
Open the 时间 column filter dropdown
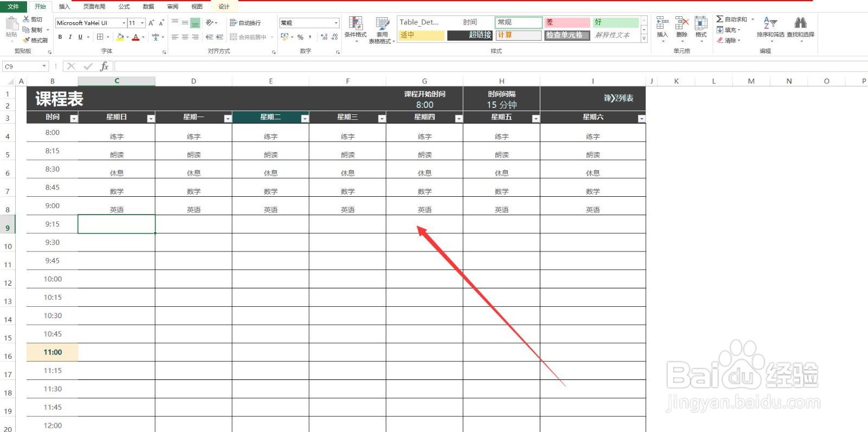[74, 119]
